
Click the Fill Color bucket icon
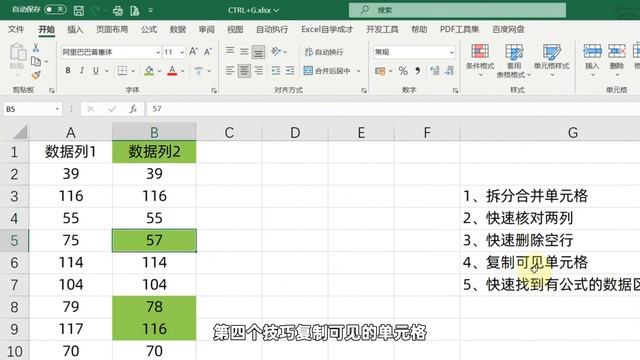(149, 71)
